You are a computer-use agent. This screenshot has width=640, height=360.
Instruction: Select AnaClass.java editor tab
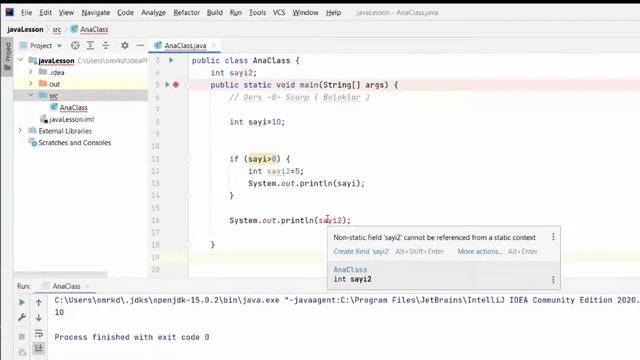(x=185, y=46)
